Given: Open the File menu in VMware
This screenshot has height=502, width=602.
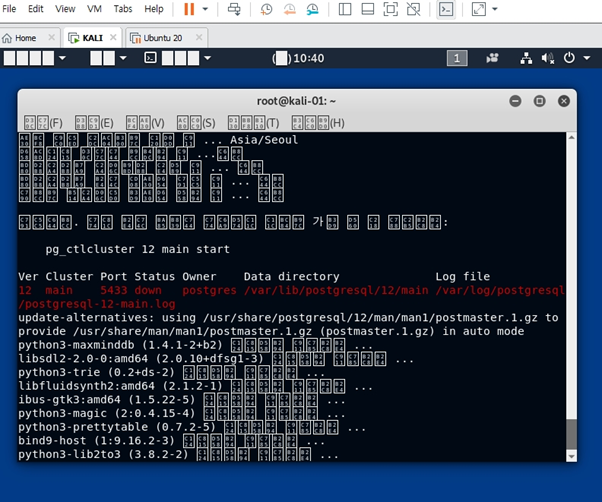Looking at the screenshot, I should [9, 9].
